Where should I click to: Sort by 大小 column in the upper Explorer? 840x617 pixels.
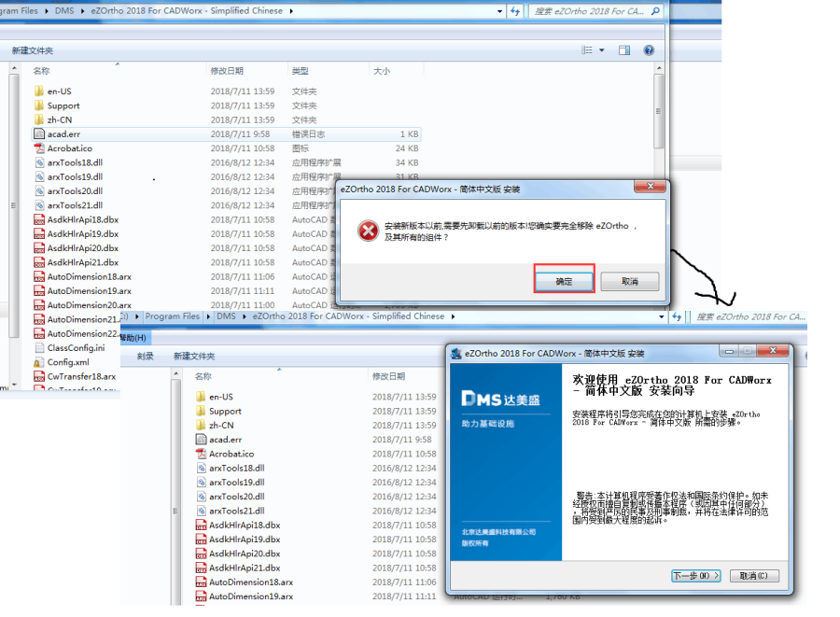tap(382, 71)
